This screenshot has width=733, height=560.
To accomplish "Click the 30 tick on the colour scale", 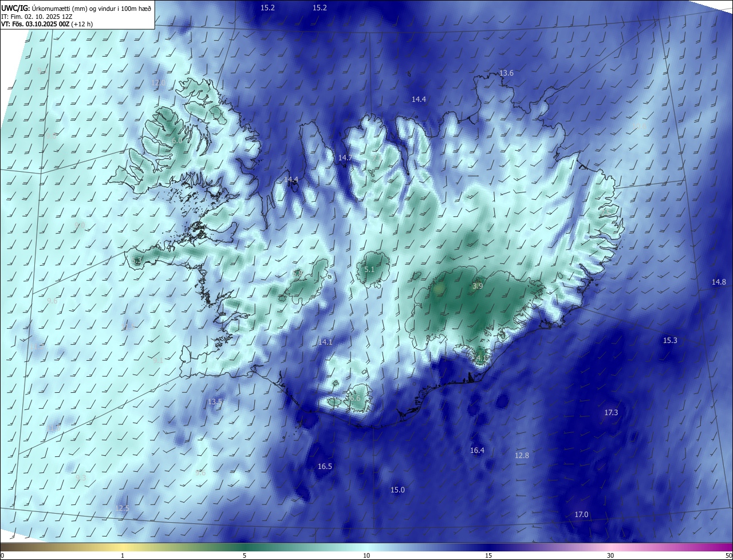I will click(610, 555).
